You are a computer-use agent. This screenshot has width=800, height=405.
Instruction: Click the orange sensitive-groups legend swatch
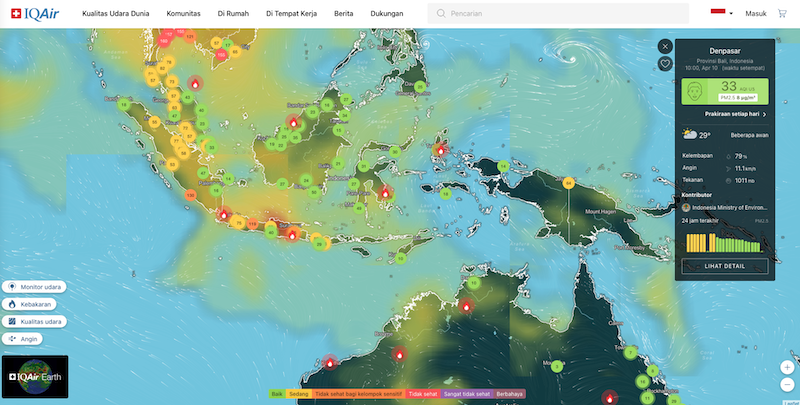[359, 394]
